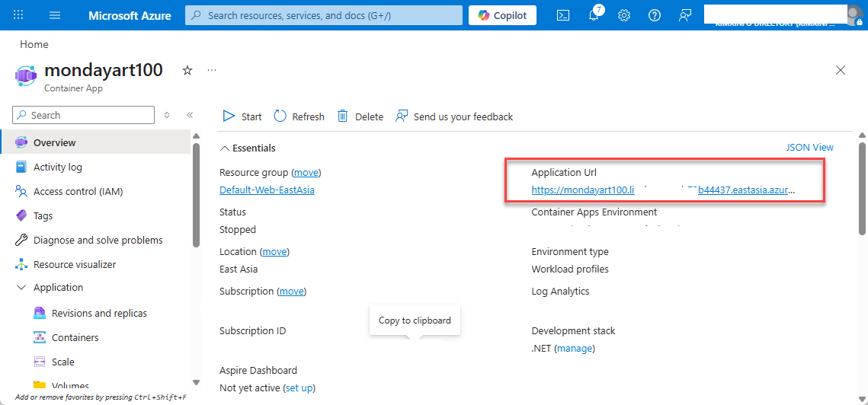Screen dimensions: 868x405
Task: Click the Diagnose wrench icon
Action: click(21, 240)
